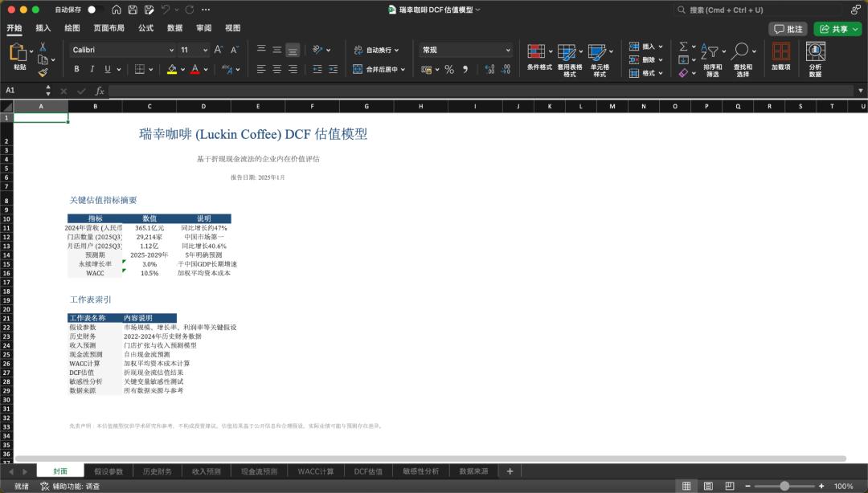Expand the borders dropdown arrow
The width and height of the screenshot is (868, 493).
[x=150, y=70]
